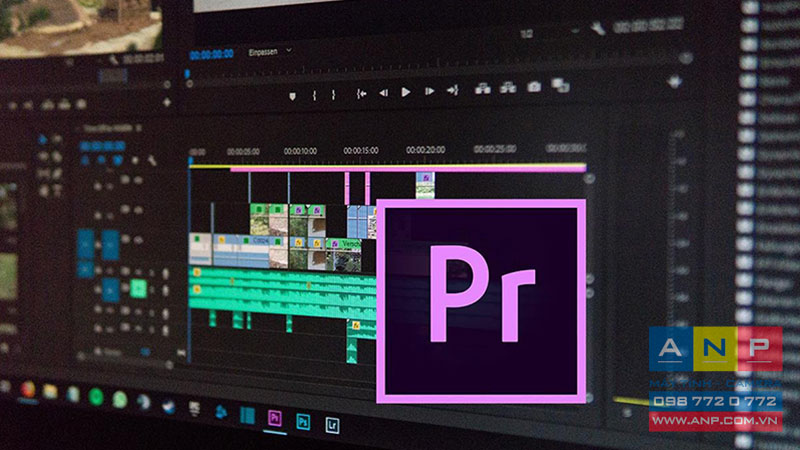800x450 pixels.
Task: Add a marker from the timeline header
Action: pyautogui.click(x=135, y=160)
